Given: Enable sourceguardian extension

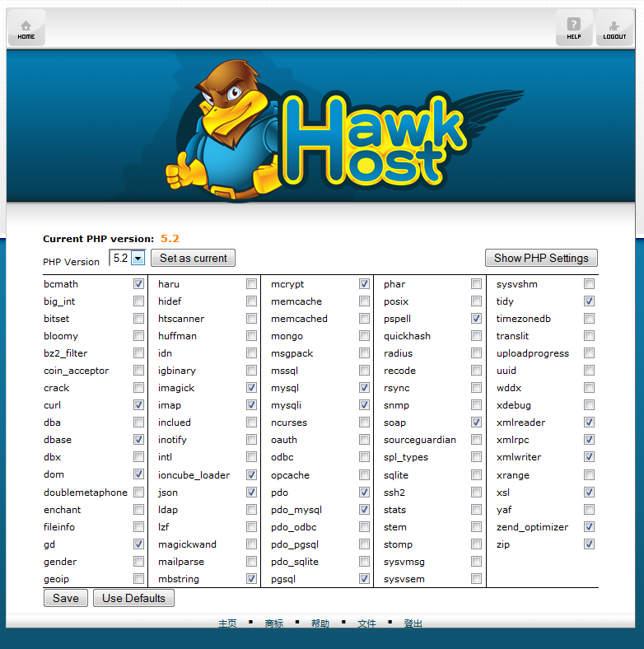Looking at the screenshot, I should (476, 439).
